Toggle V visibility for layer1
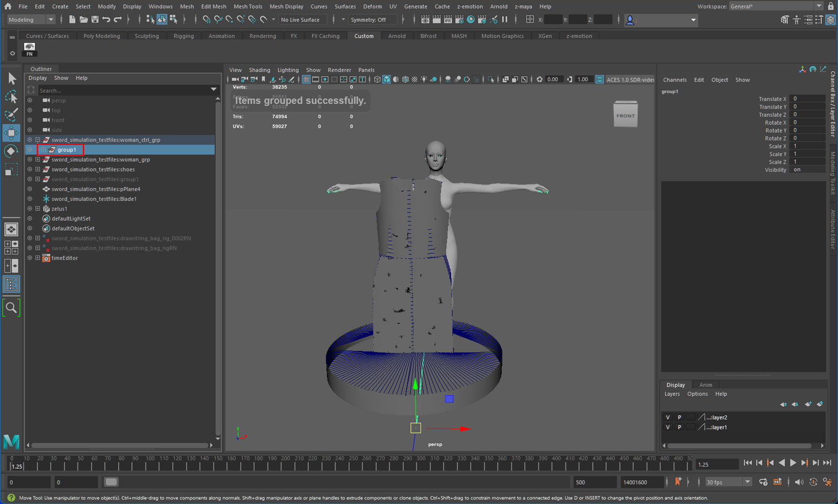Screen dimensions: 838x504 coord(668,427)
